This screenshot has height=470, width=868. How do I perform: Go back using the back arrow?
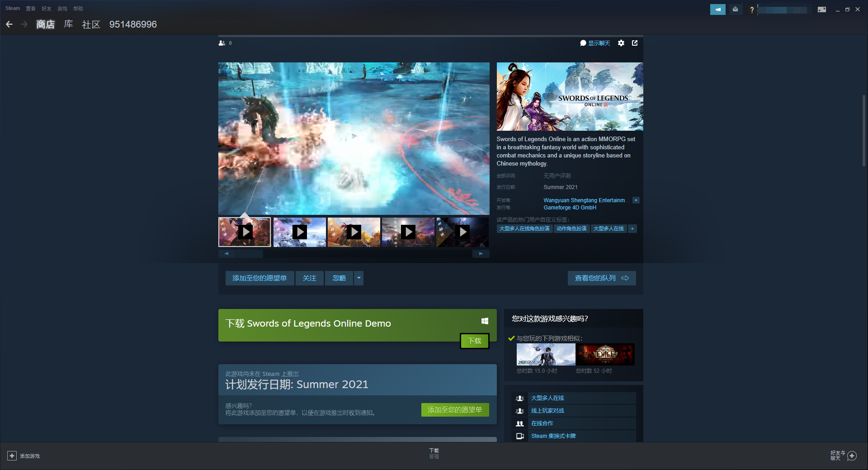coord(9,24)
